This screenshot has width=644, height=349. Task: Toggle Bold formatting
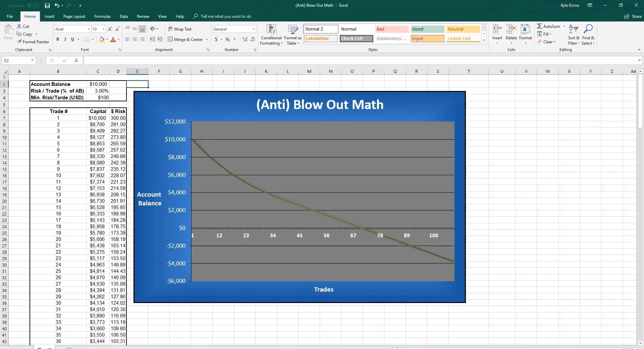58,39
